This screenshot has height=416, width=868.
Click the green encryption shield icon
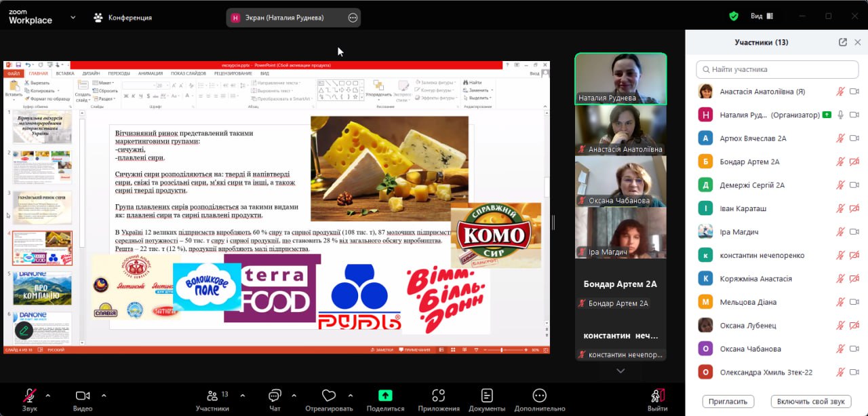(734, 16)
